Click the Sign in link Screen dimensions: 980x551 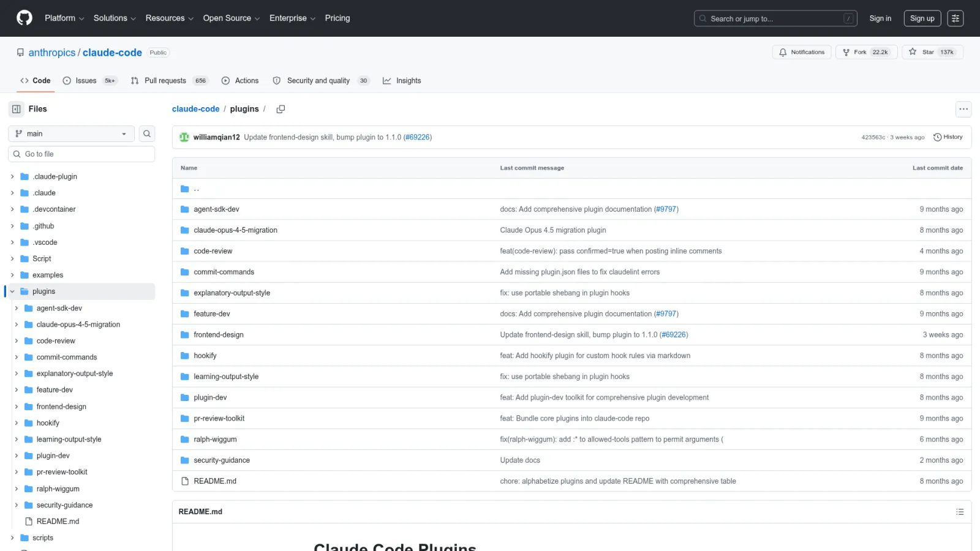pyautogui.click(x=880, y=18)
